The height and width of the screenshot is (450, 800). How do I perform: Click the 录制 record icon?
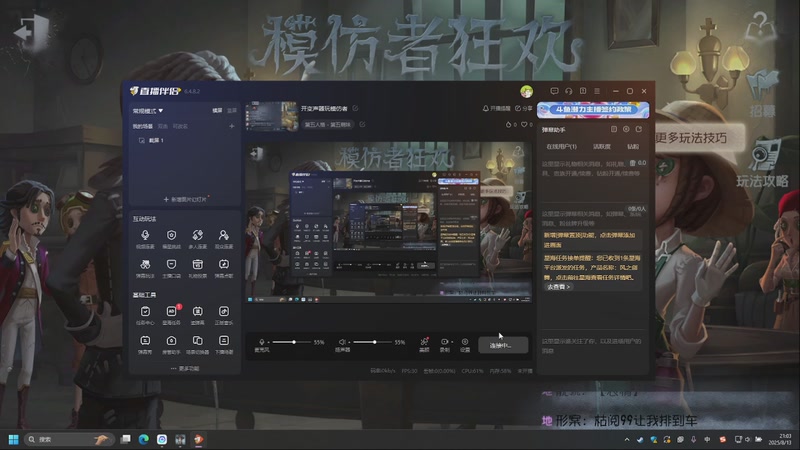click(444, 342)
